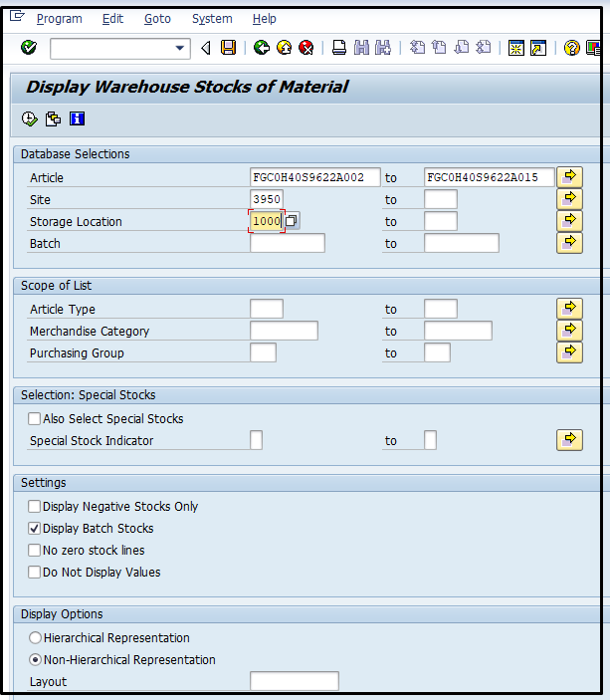Open multiple selection for Storage Location
The height and width of the screenshot is (700, 610).
pos(569,220)
